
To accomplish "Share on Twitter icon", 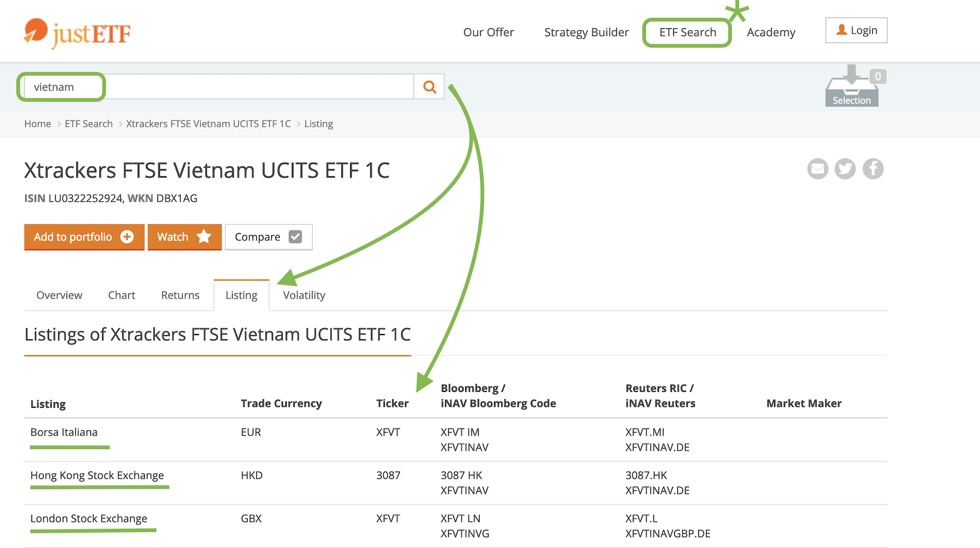I will pos(845,169).
